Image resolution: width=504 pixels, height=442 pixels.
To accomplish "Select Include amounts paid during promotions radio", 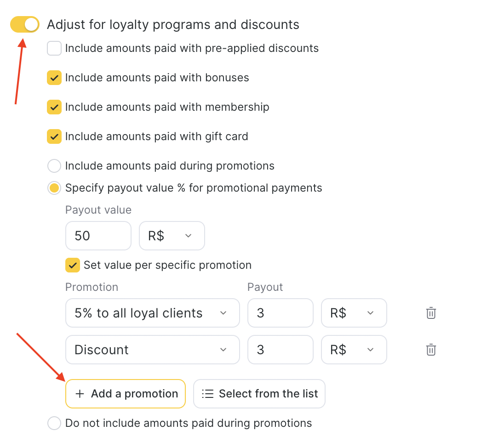I will (x=54, y=166).
